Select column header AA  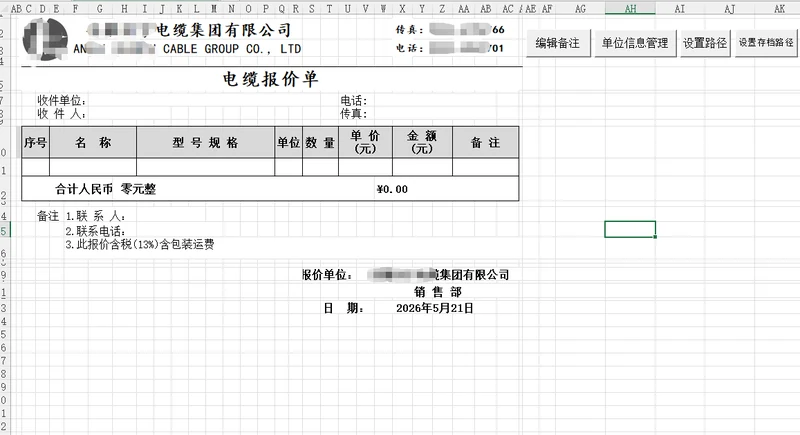(463, 9)
